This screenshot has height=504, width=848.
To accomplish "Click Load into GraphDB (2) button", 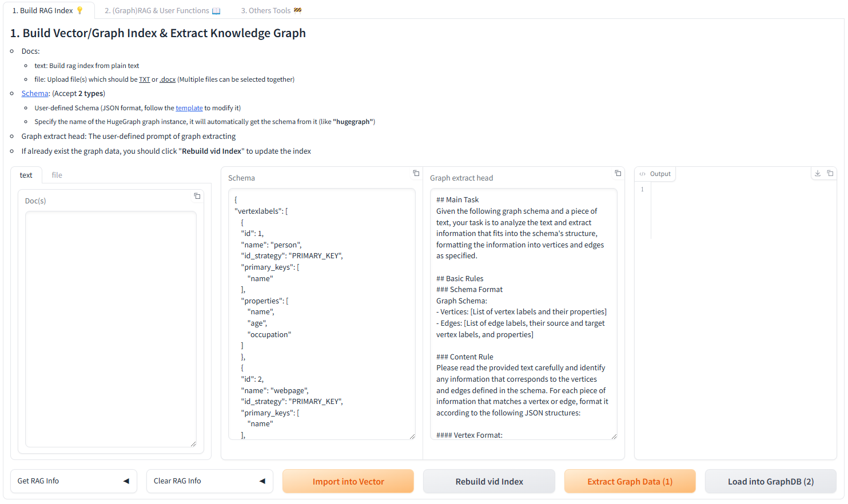I will pos(770,482).
